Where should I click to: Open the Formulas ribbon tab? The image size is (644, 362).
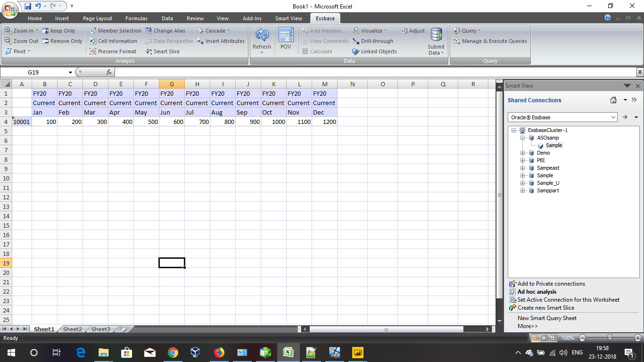[136, 18]
